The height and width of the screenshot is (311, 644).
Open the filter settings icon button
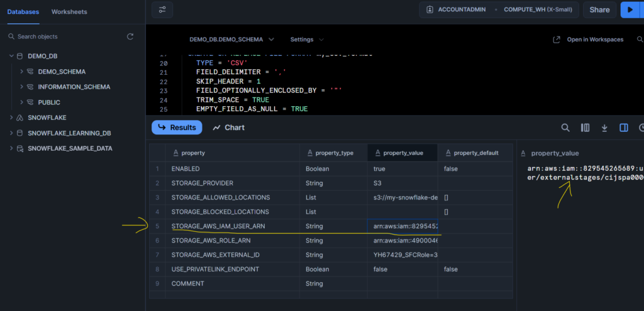click(x=162, y=10)
